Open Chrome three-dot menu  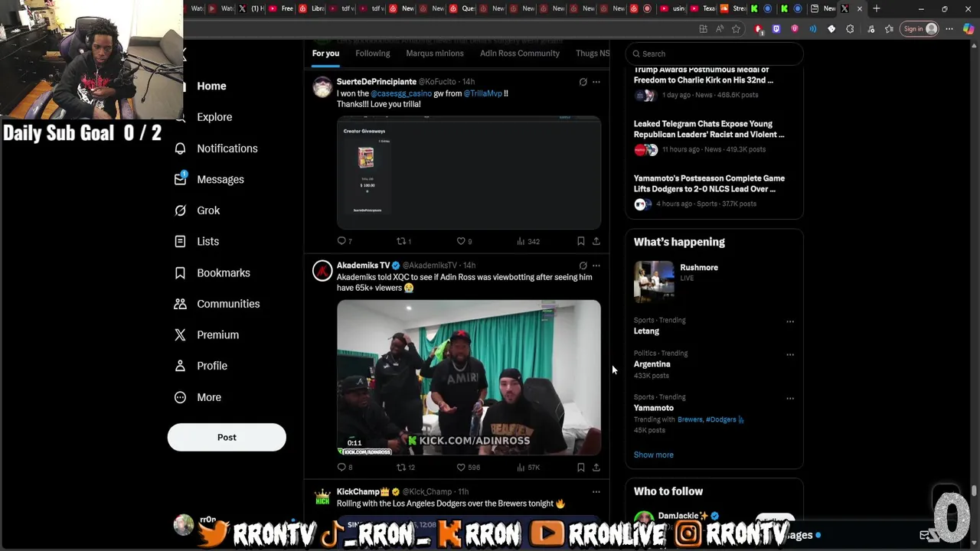[949, 29]
